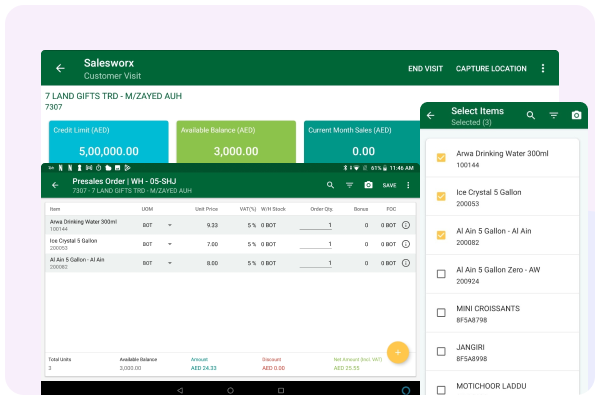This screenshot has width=600, height=400.
Task: Click the search icon in Presales Order toolbar
Action: [x=331, y=185]
